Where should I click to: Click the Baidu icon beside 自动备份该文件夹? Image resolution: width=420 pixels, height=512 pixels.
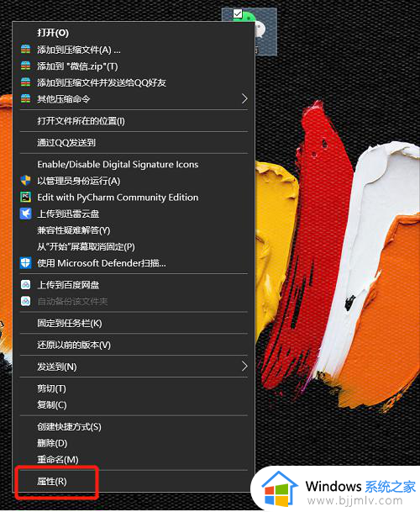(x=26, y=301)
